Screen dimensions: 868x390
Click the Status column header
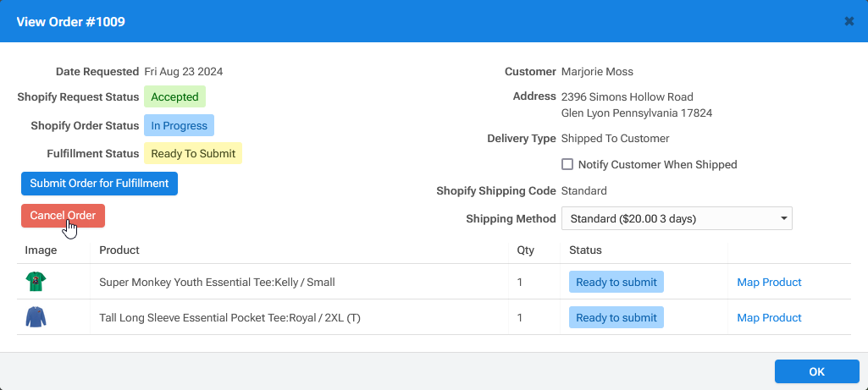click(585, 250)
